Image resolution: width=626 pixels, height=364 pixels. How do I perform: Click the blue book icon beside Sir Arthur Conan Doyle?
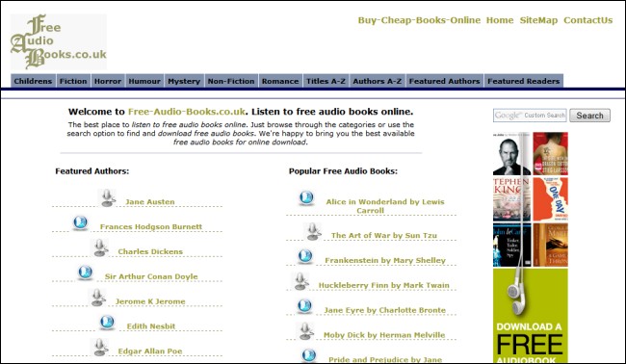[85, 273]
